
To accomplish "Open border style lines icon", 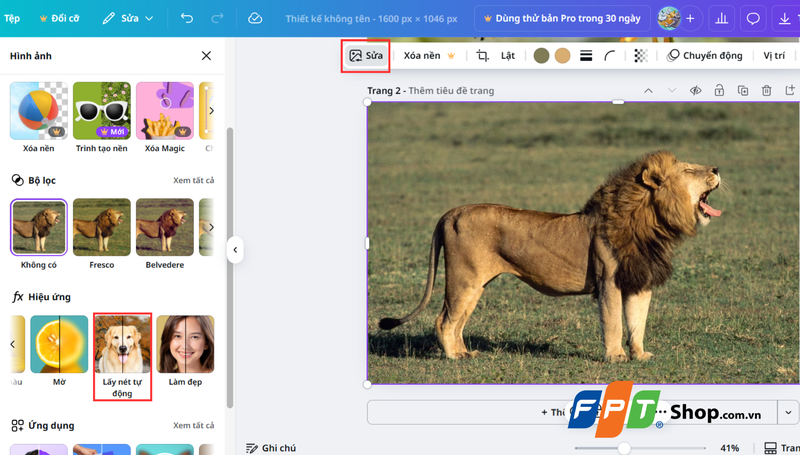I will pos(586,56).
